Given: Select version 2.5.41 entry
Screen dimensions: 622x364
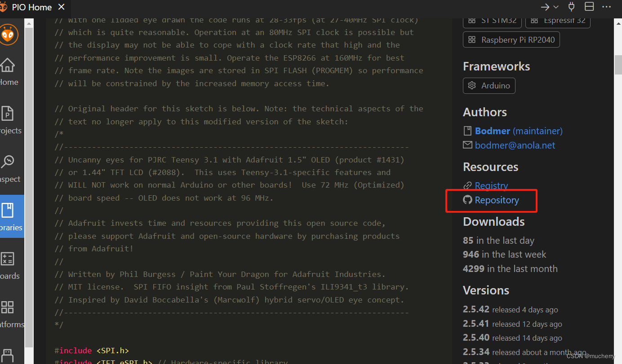Looking at the screenshot, I should pyautogui.click(x=512, y=324).
